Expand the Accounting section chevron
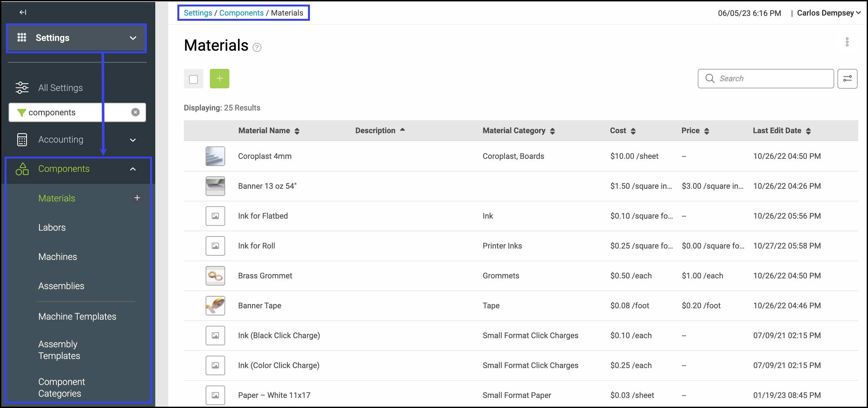The height and width of the screenshot is (408, 868). click(x=133, y=140)
